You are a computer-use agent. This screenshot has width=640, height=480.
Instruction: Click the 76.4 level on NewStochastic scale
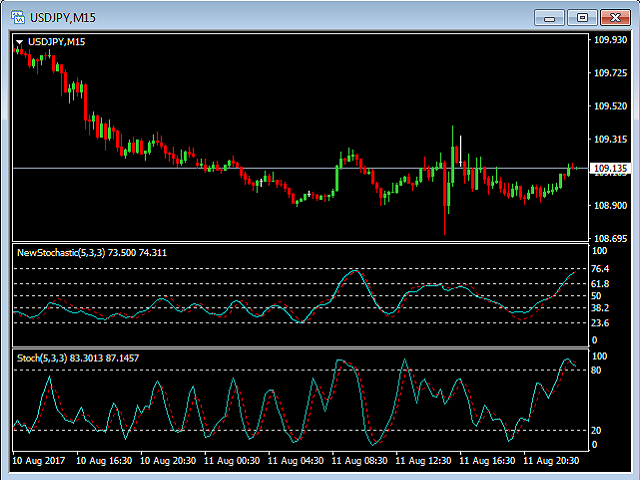(600, 270)
